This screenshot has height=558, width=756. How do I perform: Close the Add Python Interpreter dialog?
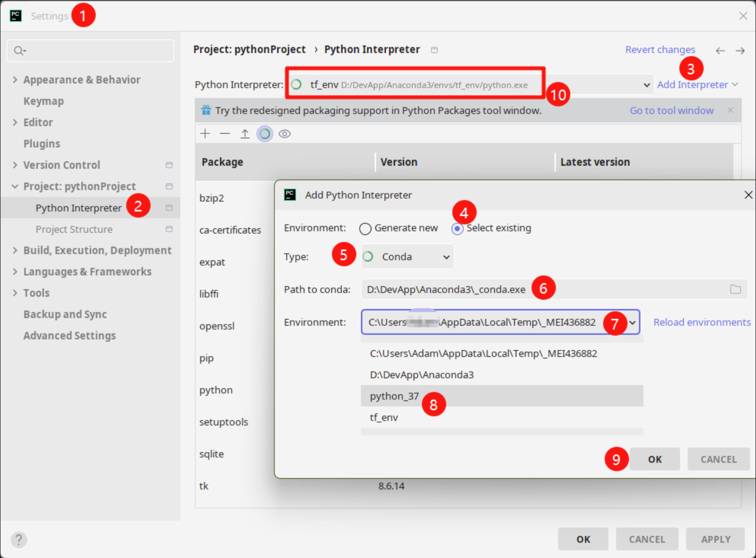[748, 194]
